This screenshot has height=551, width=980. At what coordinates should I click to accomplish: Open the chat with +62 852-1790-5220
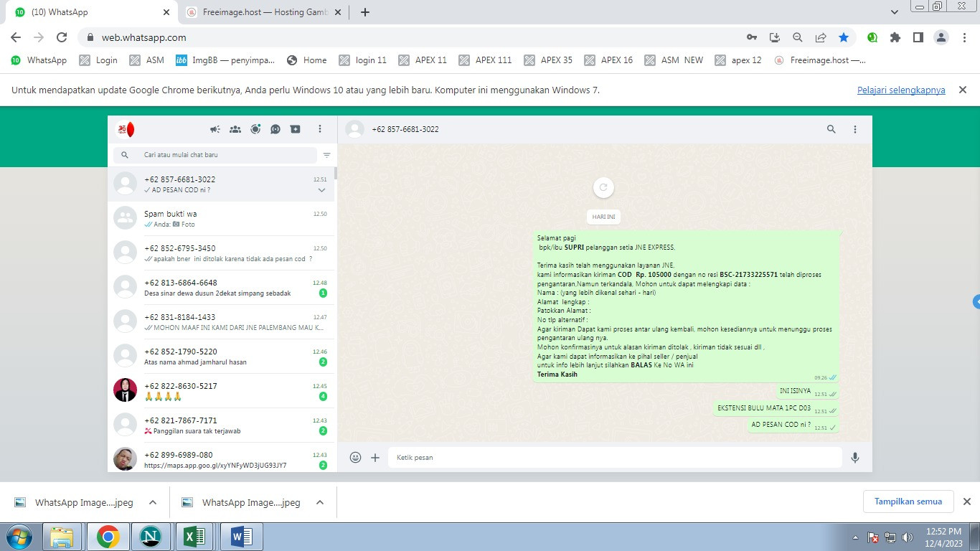221,356
